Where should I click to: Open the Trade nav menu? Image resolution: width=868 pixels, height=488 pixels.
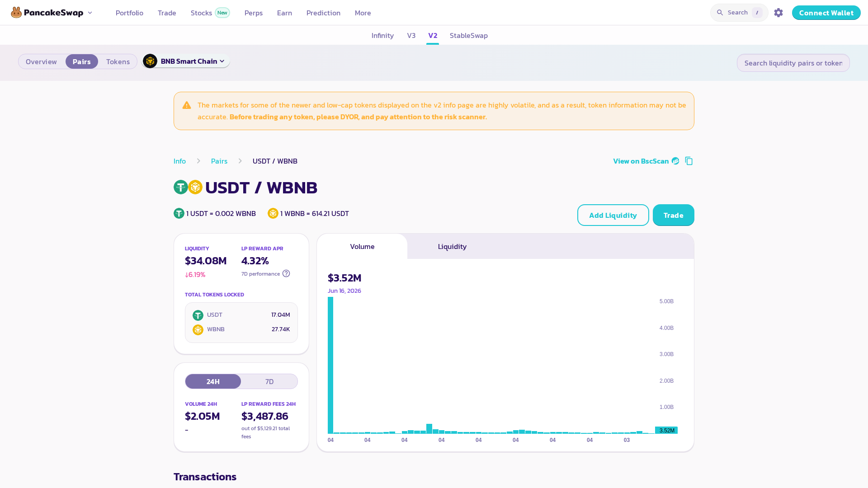tap(167, 13)
